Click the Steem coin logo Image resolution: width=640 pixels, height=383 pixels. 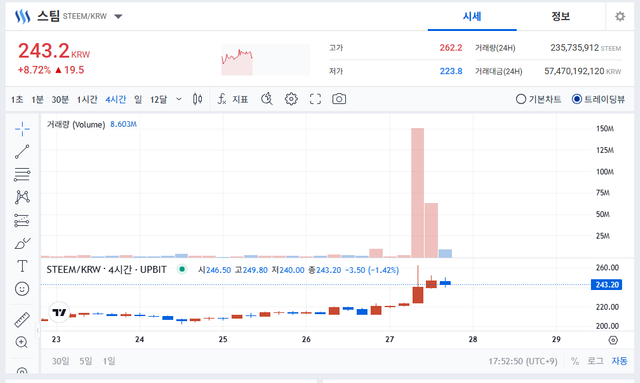[22, 16]
